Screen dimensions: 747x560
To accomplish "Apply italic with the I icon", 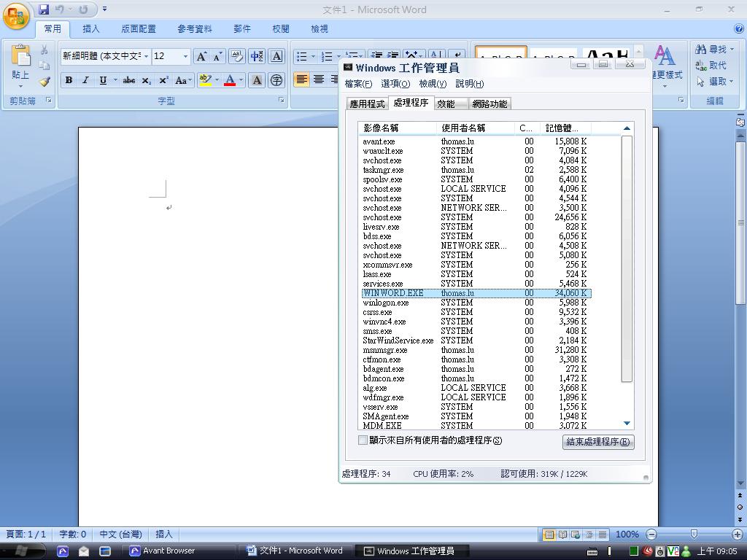I will 85,80.
